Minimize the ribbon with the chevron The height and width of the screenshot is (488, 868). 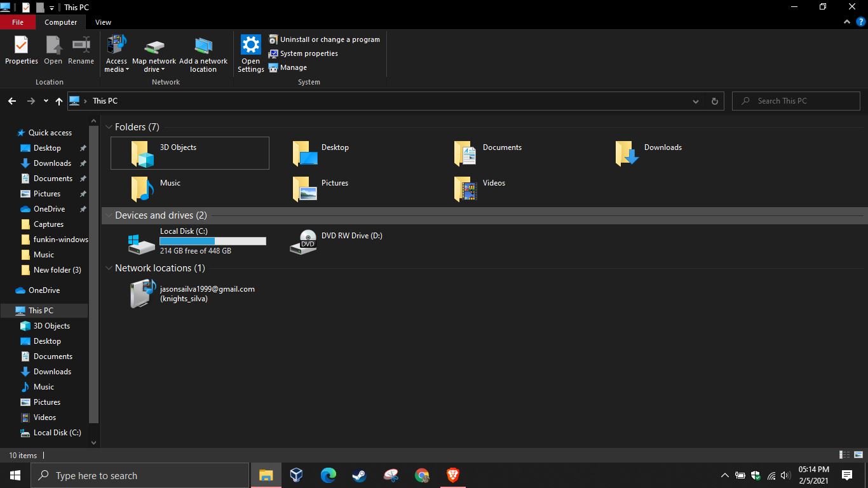(847, 22)
